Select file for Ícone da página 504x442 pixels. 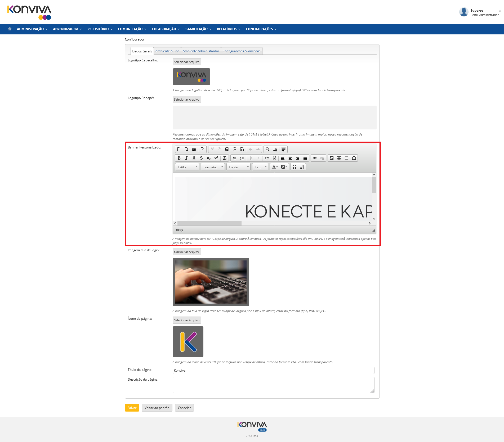point(187,320)
